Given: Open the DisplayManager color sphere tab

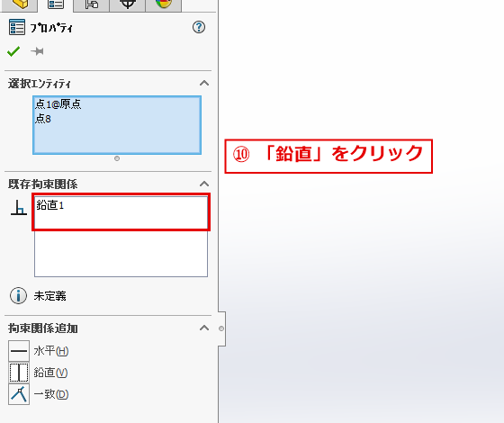Looking at the screenshot, I should pyautogui.click(x=163, y=4).
